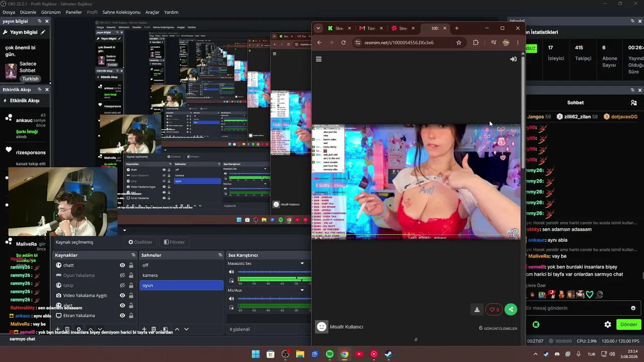Image resolution: width=644 pixels, height=362 pixels.
Task: Open the Chrome tab search dropdown
Action: 318,28
